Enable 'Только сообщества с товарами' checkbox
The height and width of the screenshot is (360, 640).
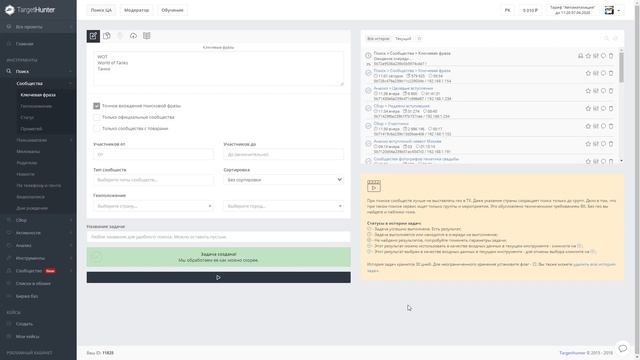click(x=97, y=129)
